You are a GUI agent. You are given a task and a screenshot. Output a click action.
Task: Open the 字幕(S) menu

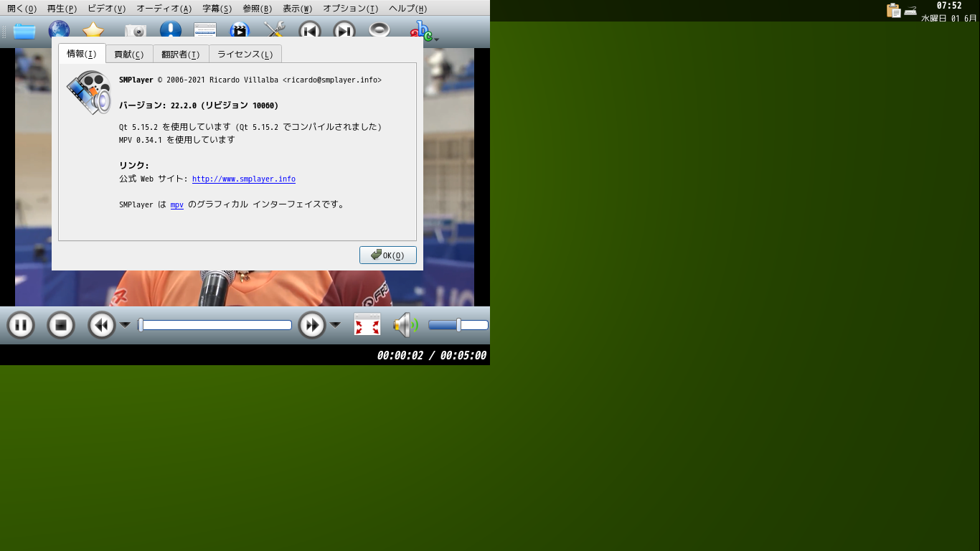coord(217,9)
